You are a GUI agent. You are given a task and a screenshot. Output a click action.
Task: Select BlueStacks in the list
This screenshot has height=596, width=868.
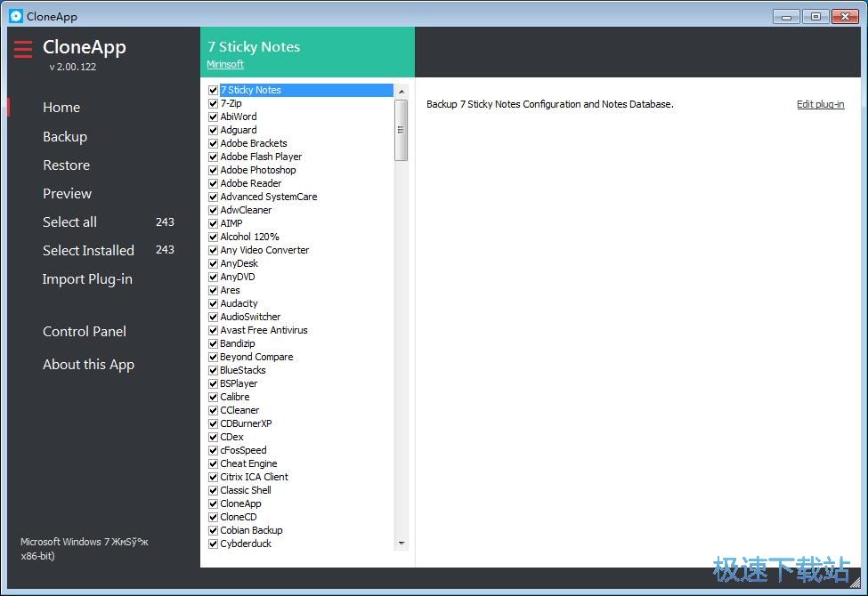pyautogui.click(x=243, y=370)
